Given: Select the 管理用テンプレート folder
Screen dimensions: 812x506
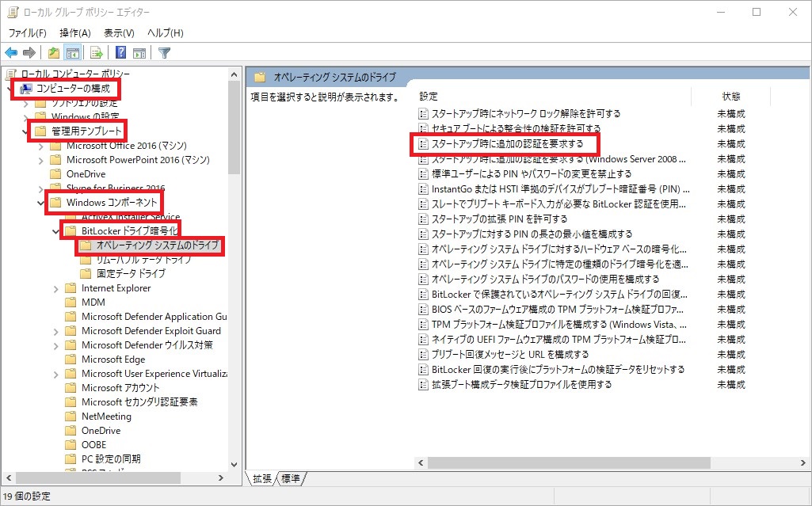Looking at the screenshot, I should point(86,131).
